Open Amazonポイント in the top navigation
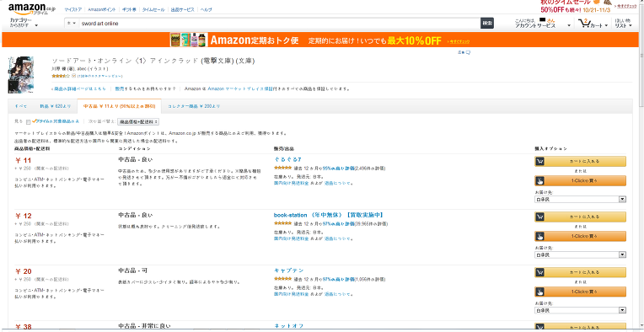Screen dimensions: 644x332 102,9
